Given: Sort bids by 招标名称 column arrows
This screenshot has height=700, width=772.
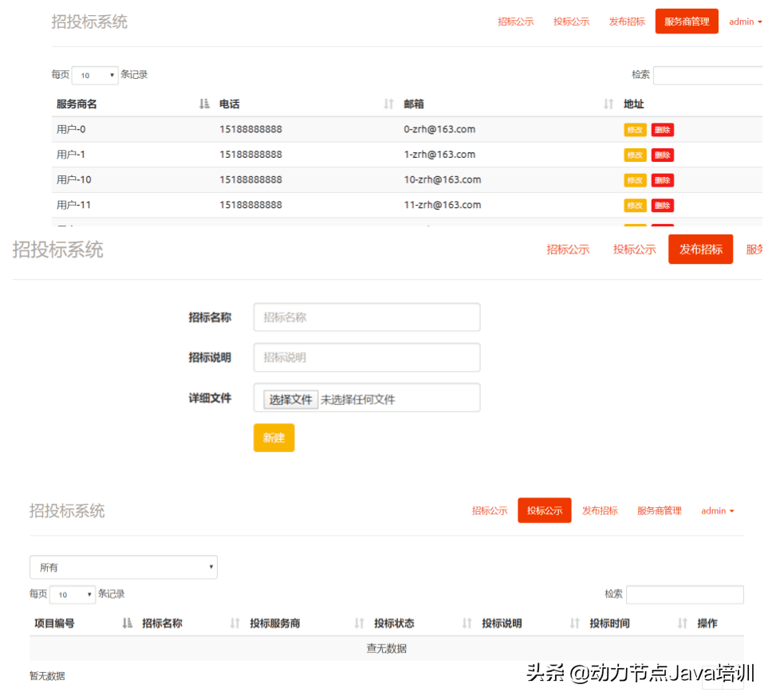Looking at the screenshot, I should 234,623.
